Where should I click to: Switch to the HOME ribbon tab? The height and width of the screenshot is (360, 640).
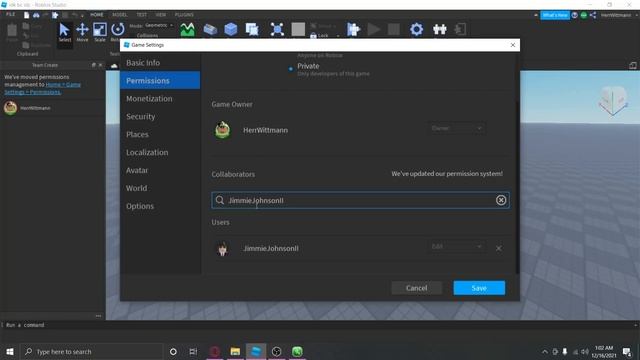(97, 15)
